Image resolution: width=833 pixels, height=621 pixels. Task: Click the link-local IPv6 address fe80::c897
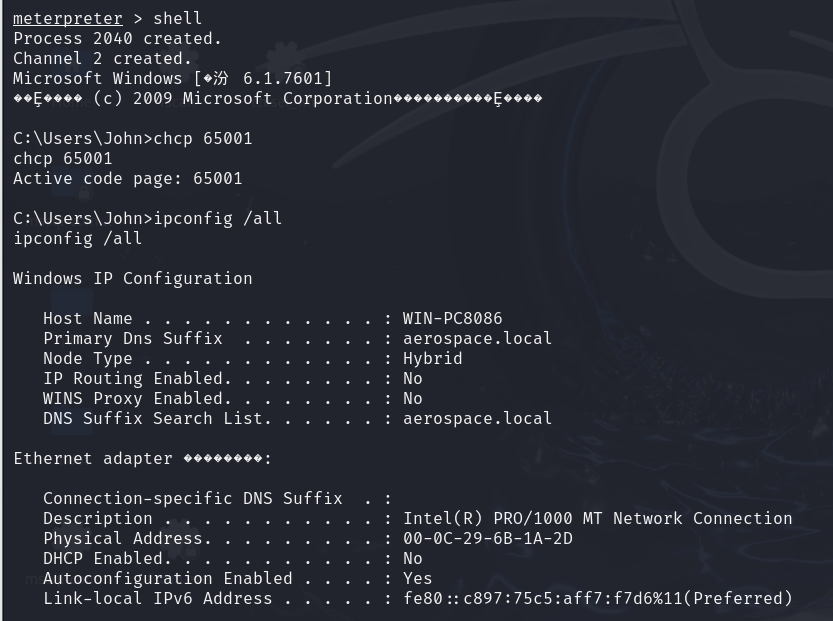tap(598, 599)
